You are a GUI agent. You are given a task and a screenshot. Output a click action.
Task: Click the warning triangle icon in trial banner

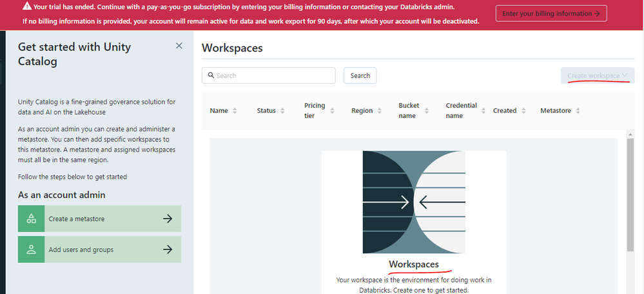[26, 6]
